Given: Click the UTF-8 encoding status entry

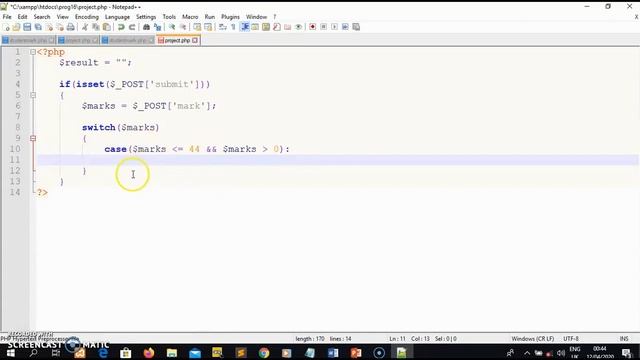Looking at the screenshot, I should [571, 339].
